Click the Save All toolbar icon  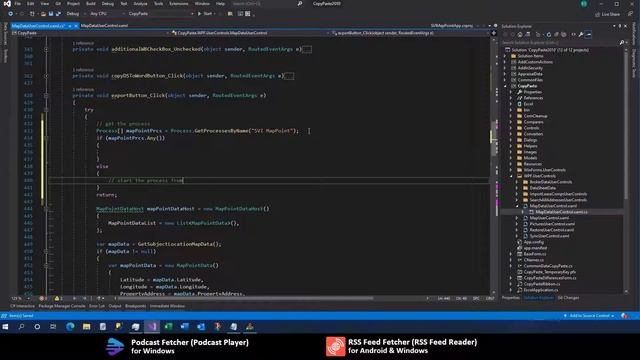point(58,14)
